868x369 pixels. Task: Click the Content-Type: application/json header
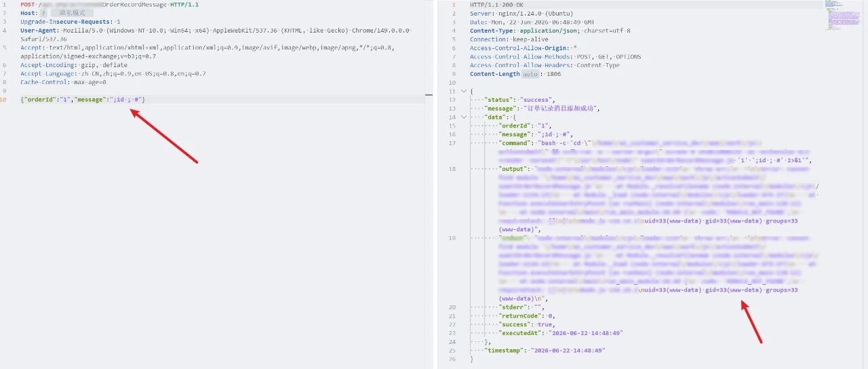(x=550, y=31)
